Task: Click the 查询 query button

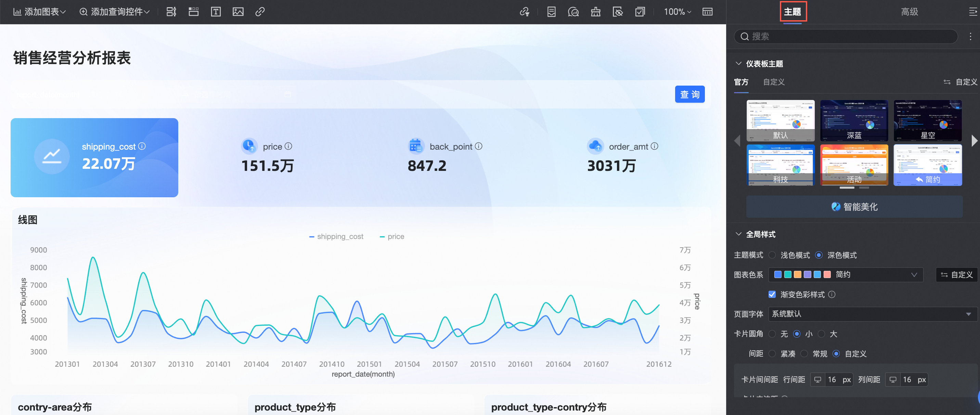Action: point(689,95)
